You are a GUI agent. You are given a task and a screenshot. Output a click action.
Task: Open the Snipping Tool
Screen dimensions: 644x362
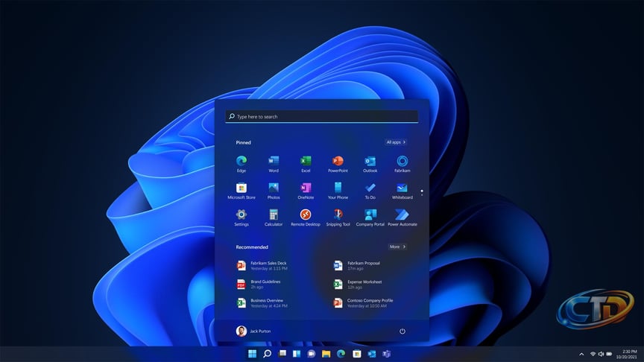tap(338, 217)
